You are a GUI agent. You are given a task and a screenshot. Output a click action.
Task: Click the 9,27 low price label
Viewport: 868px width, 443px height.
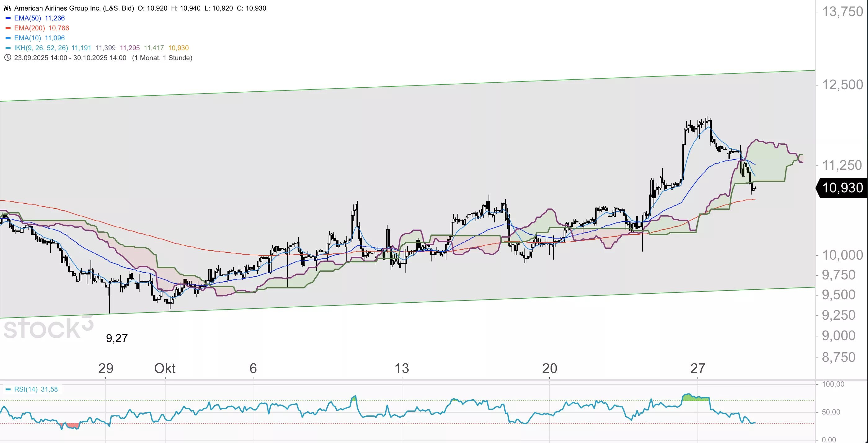pos(117,338)
